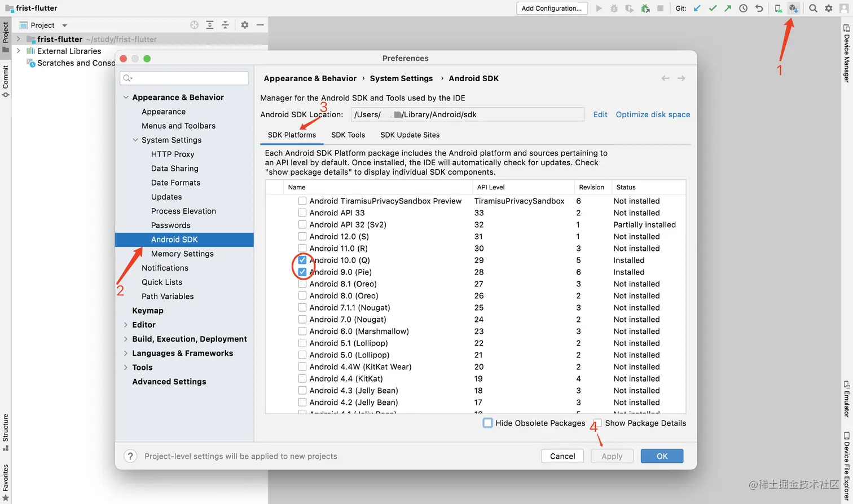This screenshot has height=504, width=853.
Task: Click the Git Push green arrow
Action: click(x=728, y=8)
